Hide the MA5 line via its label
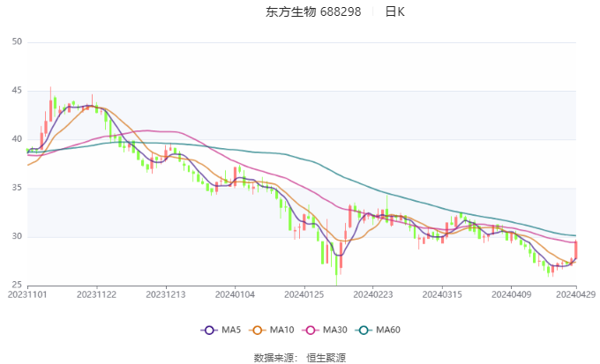600x364 pixels. pyautogui.click(x=231, y=330)
